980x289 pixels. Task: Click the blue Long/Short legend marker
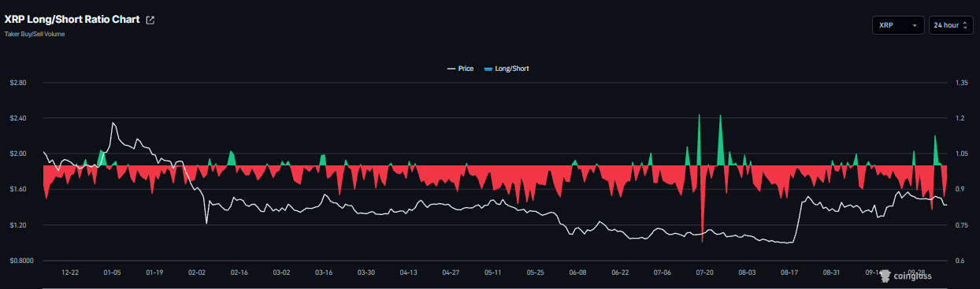click(488, 69)
